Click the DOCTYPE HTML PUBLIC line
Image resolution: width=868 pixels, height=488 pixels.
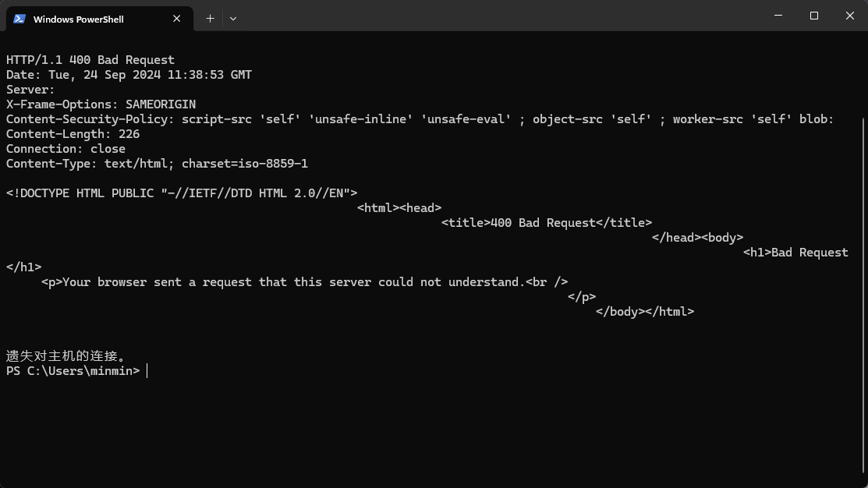pos(182,193)
